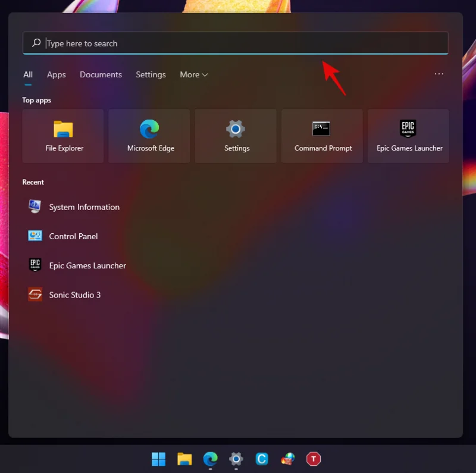476x473 pixels.
Task: Launch Command Prompt from Top apps
Action: click(322, 135)
